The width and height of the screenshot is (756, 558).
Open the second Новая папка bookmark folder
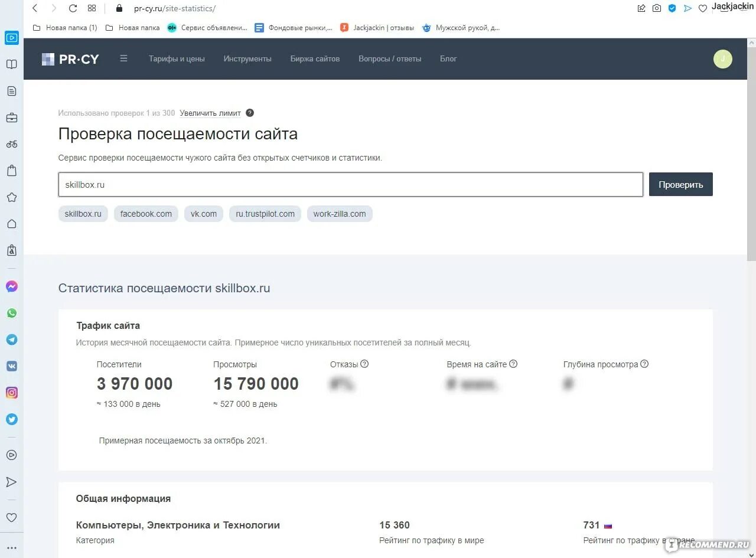[132, 27]
